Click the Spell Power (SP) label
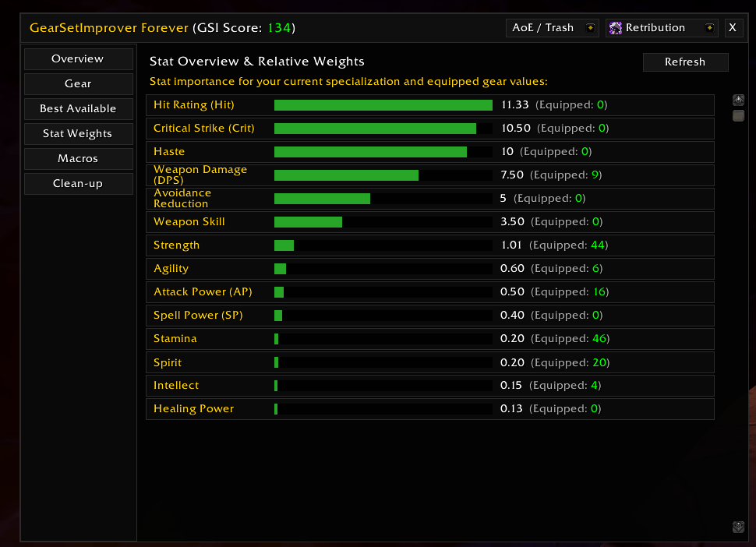The width and height of the screenshot is (756, 547). [x=198, y=316]
